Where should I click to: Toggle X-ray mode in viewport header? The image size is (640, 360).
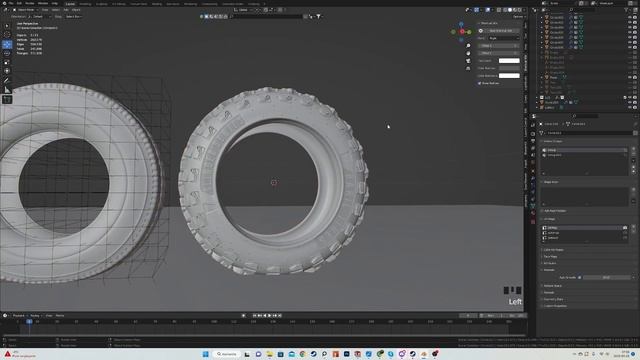[x=499, y=10]
